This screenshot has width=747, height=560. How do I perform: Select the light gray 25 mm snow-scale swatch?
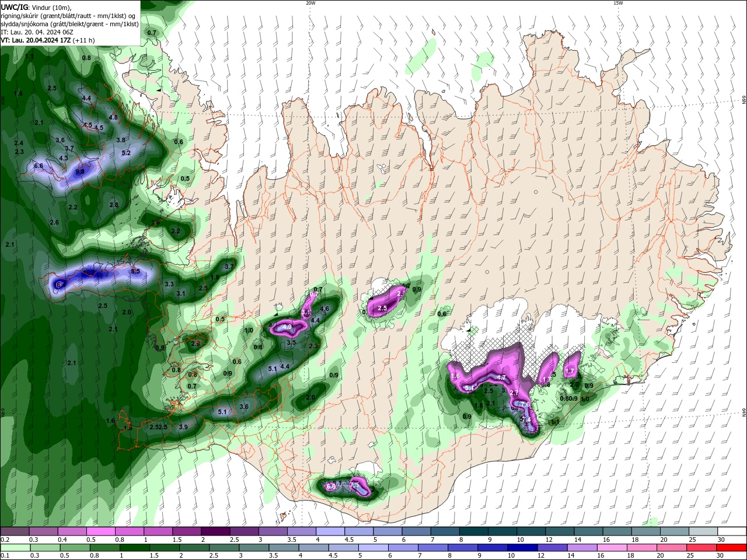(x=703, y=531)
